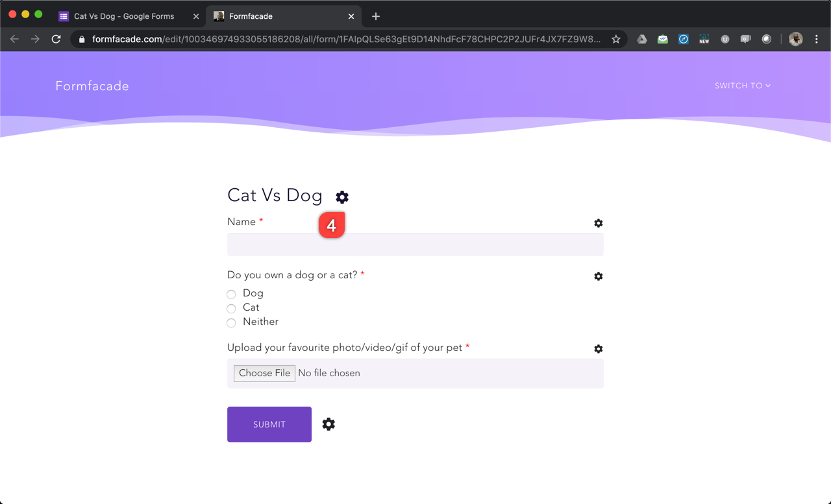The image size is (831, 504).
Task: Click the Choose File button
Action: (x=264, y=373)
